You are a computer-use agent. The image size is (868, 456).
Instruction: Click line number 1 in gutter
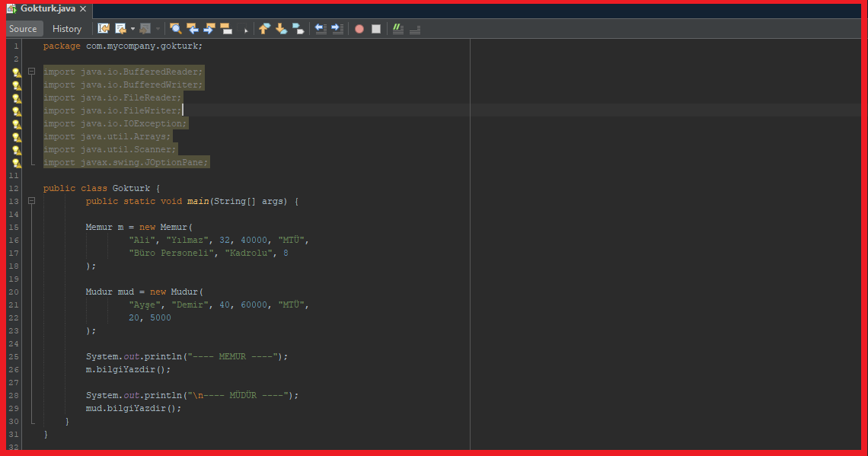[x=16, y=46]
